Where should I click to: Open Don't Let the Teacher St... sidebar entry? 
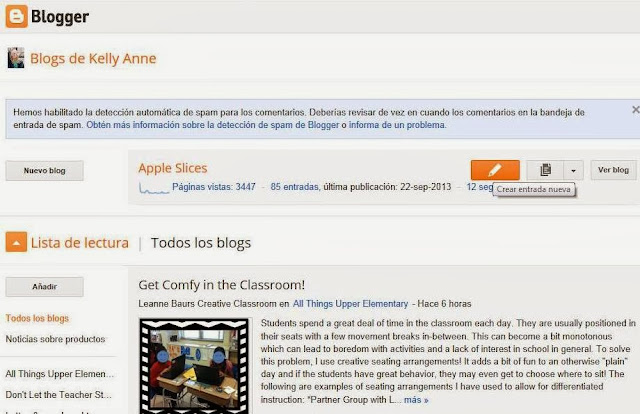[58, 395]
